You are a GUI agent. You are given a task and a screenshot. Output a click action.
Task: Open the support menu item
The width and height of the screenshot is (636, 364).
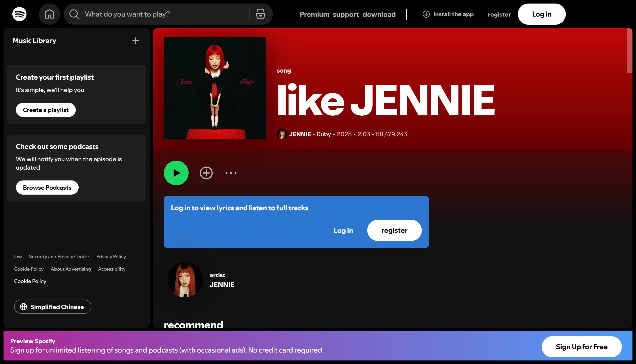tap(346, 14)
